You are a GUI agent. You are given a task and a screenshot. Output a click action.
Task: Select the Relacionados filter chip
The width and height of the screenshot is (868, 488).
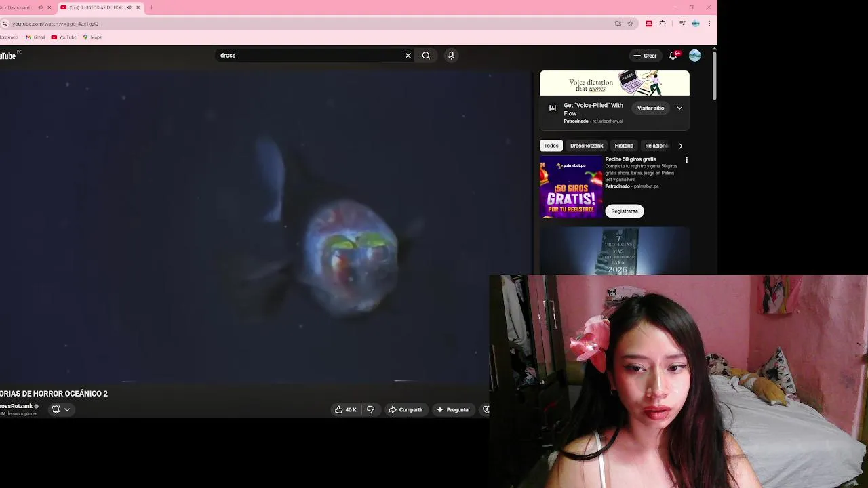click(x=656, y=146)
